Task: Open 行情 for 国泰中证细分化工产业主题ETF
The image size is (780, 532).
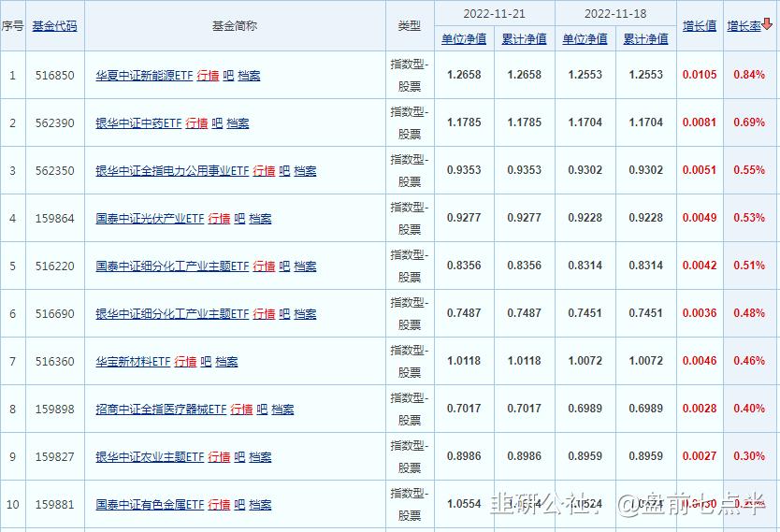Action: pos(264,266)
